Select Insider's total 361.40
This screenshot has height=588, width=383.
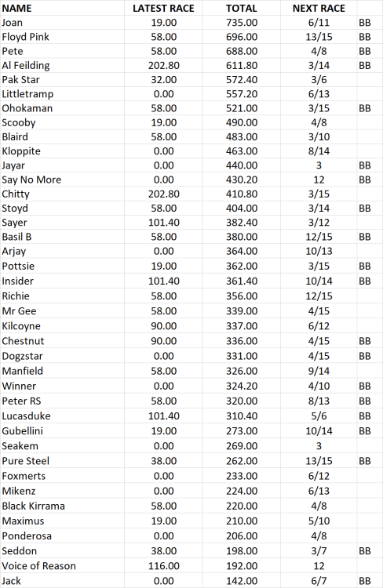242,281
